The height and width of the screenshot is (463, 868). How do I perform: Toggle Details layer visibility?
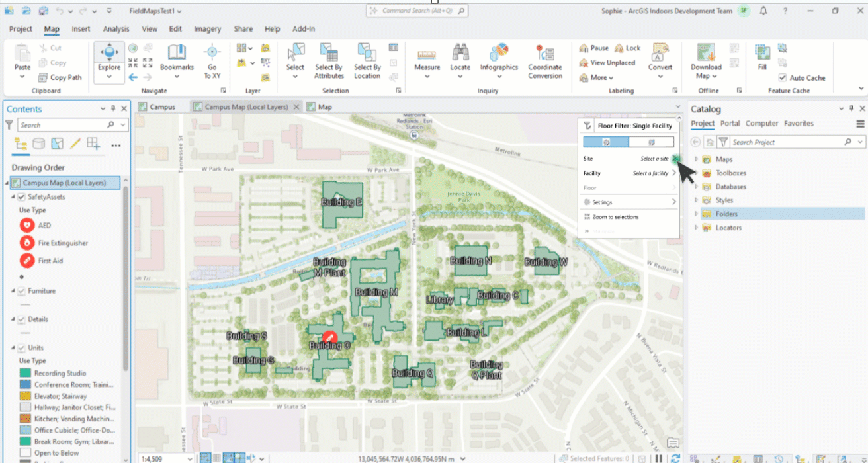click(x=22, y=319)
